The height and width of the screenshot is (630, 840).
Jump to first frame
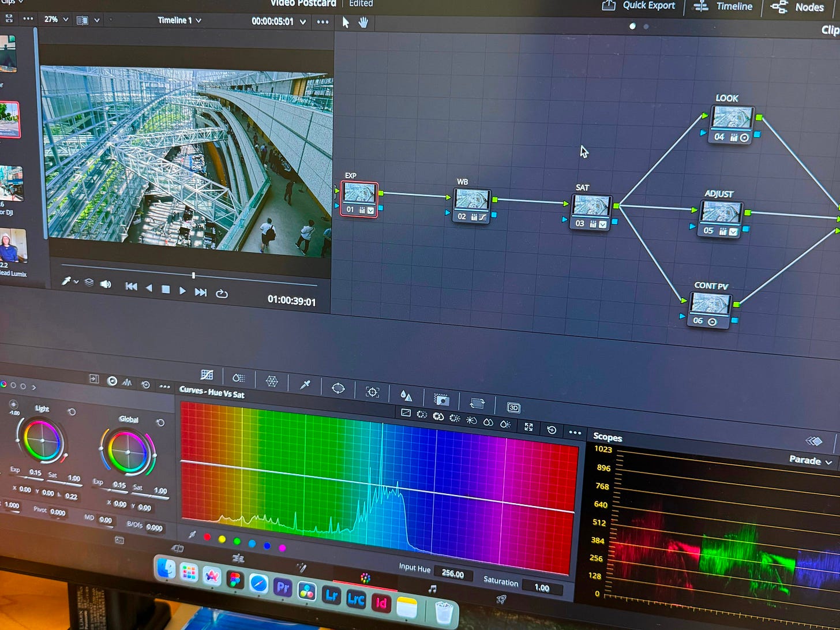click(131, 286)
